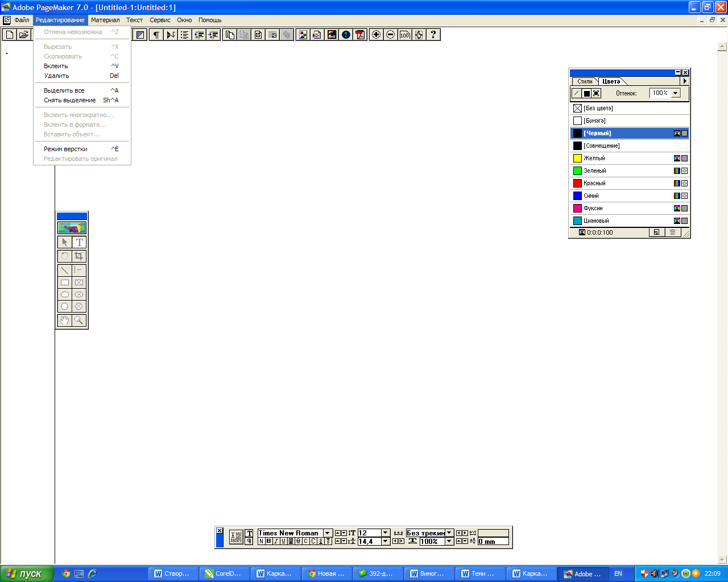This screenshot has height=582, width=728.
Task: Open the Times New Roman font dropdown
Action: (328, 533)
